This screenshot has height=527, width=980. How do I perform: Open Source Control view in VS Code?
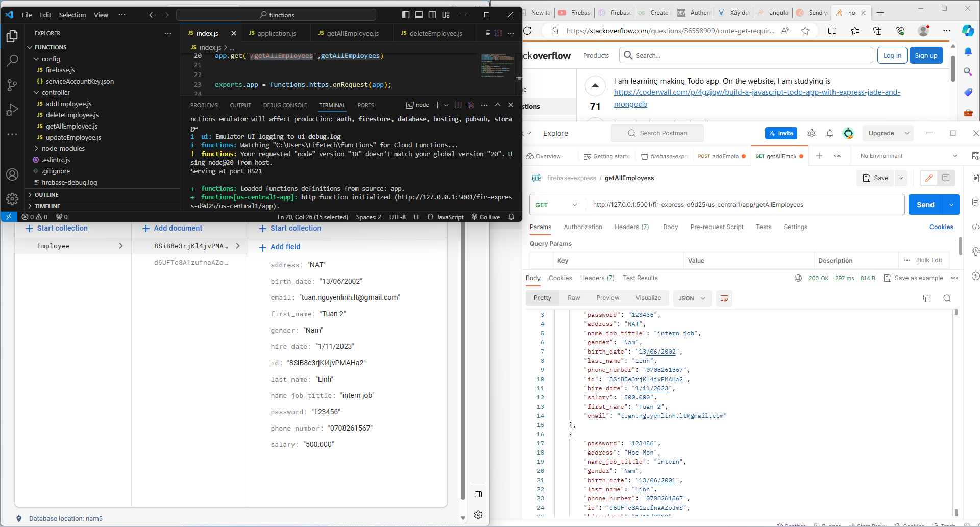[x=12, y=85]
